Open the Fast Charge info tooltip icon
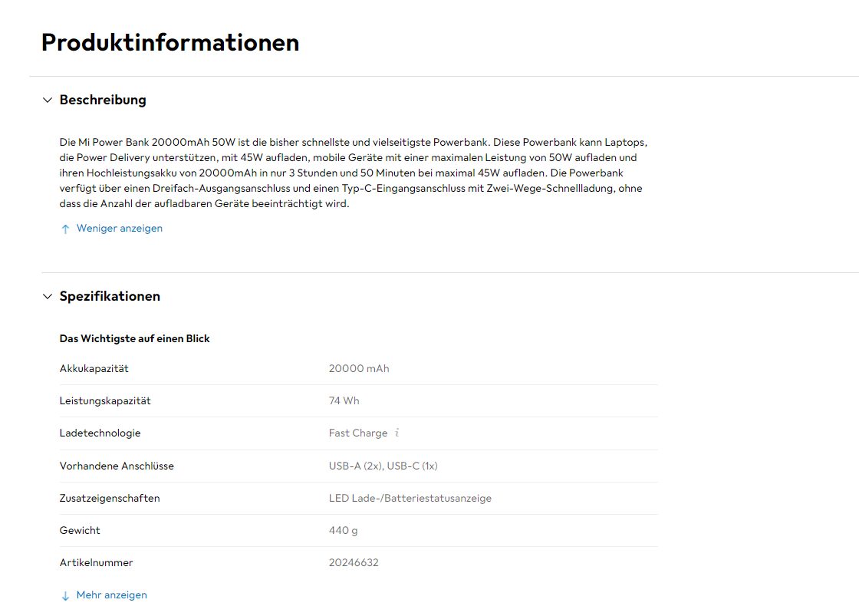 (397, 433)
